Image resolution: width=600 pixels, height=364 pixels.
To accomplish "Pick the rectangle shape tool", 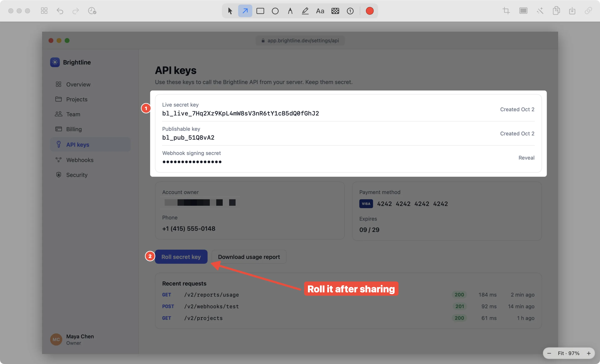I will pyautogui.click(x=260, y=11).
